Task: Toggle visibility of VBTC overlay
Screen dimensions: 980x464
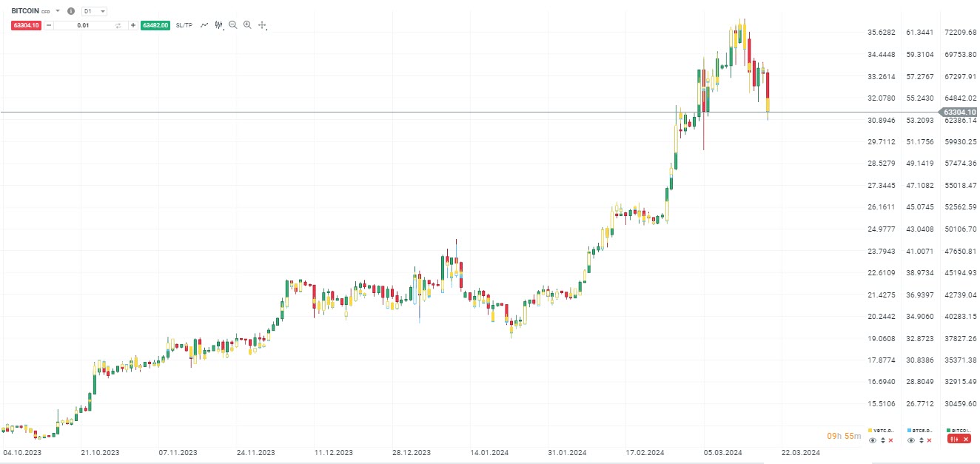Action: pos(873,440)
